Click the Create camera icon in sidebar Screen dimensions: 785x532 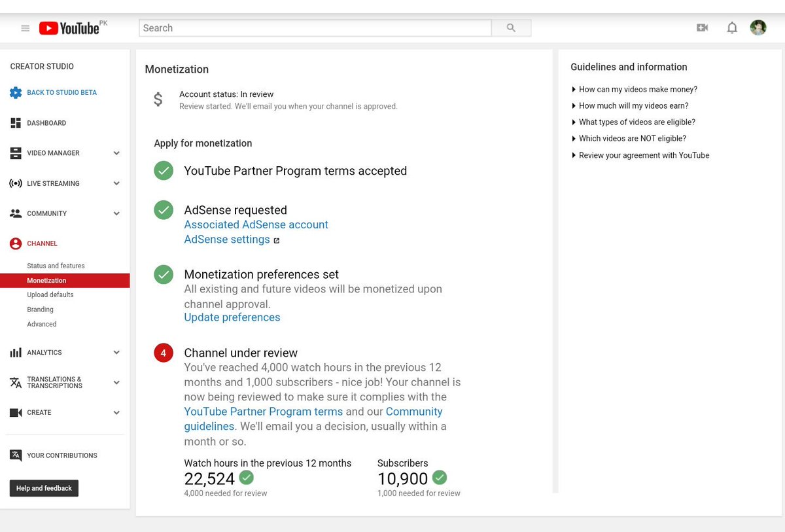pos(16,413)
